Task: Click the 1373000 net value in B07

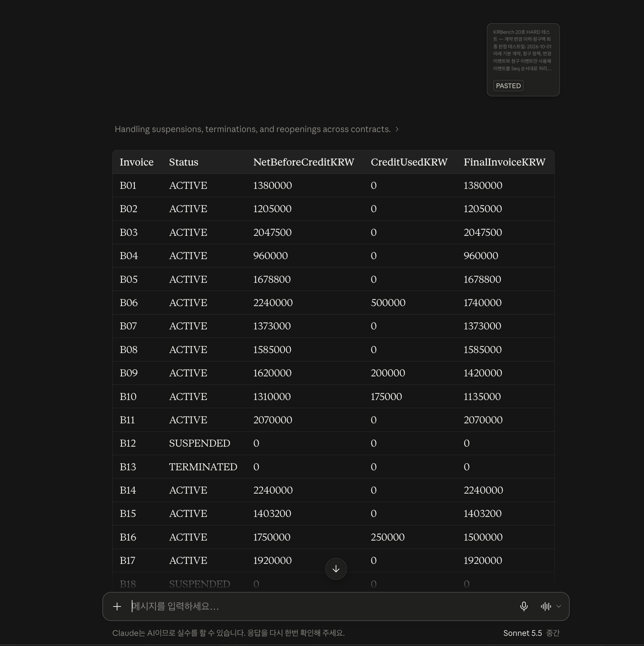Action: coord(272,326)
